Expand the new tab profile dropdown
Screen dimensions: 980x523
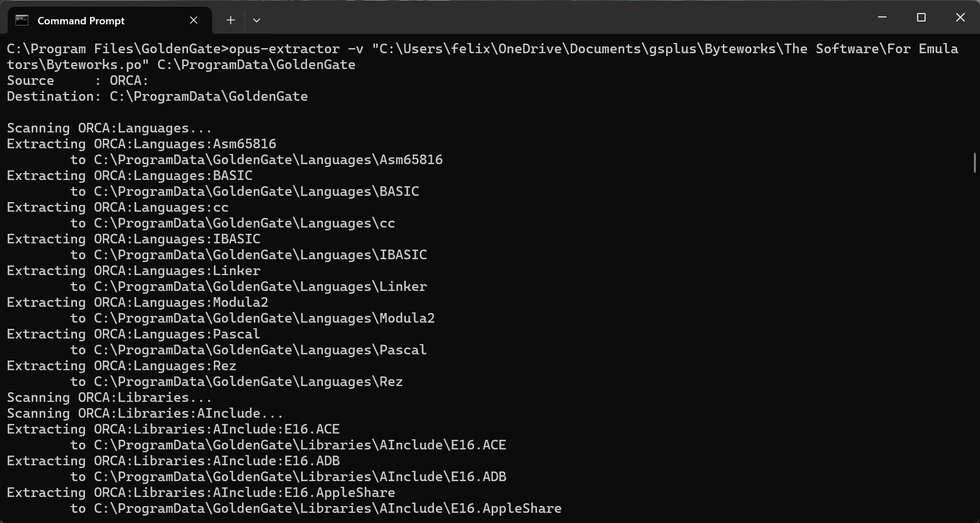[x=257, y=20]
